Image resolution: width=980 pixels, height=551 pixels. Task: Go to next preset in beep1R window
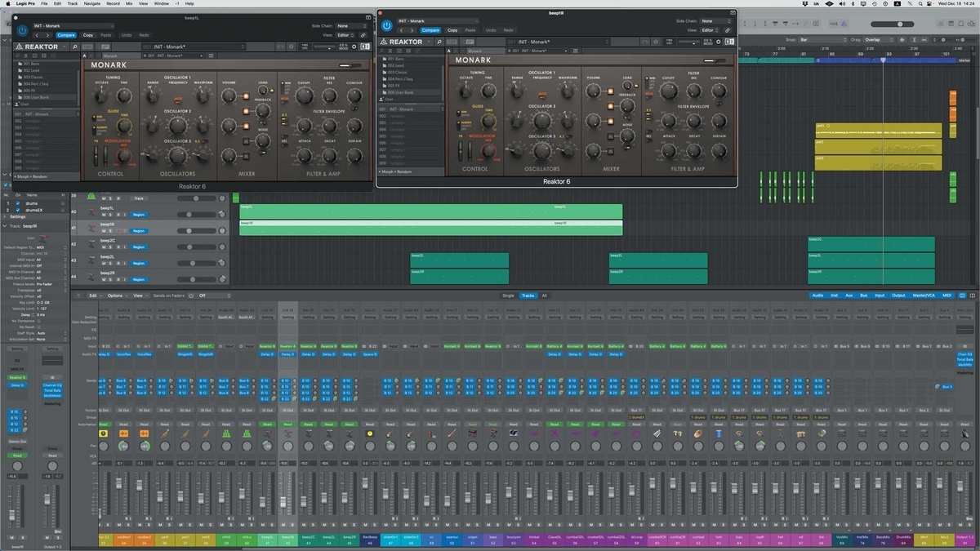click(x=414, y=30)
